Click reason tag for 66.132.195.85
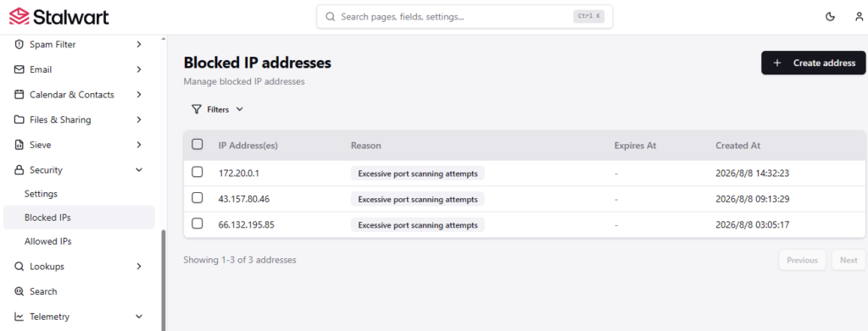The image size is (868, 331). (x=417, y=225)
